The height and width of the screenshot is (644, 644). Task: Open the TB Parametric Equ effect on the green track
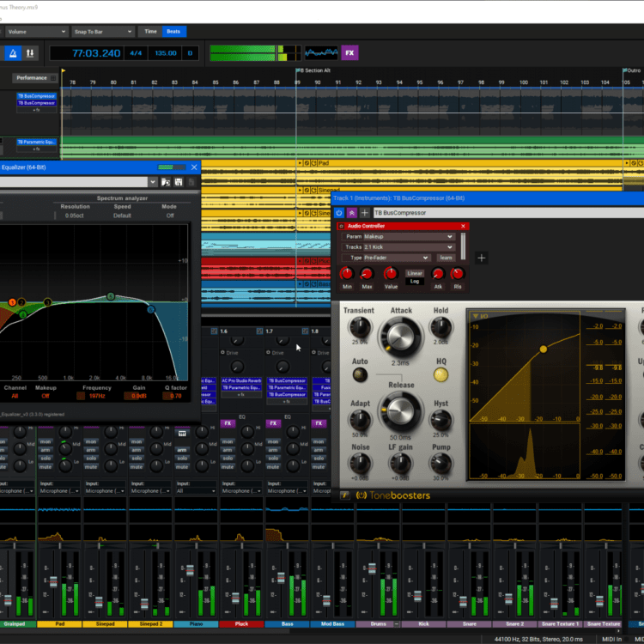tap(36, 142)
